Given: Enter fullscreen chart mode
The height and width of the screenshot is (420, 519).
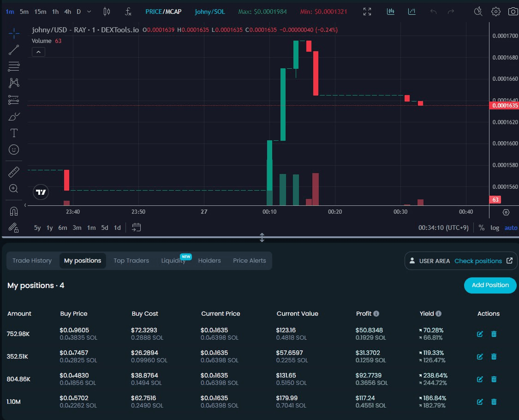Looking at the screenshot, I should (367, 12).
